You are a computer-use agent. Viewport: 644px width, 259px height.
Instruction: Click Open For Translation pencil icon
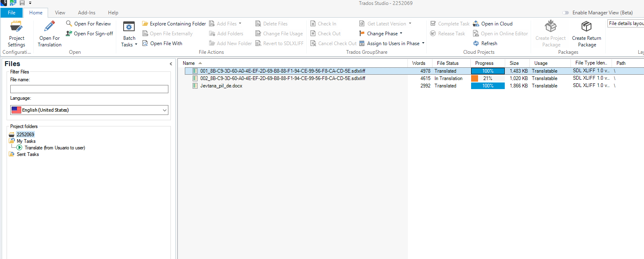coord(50,27)
